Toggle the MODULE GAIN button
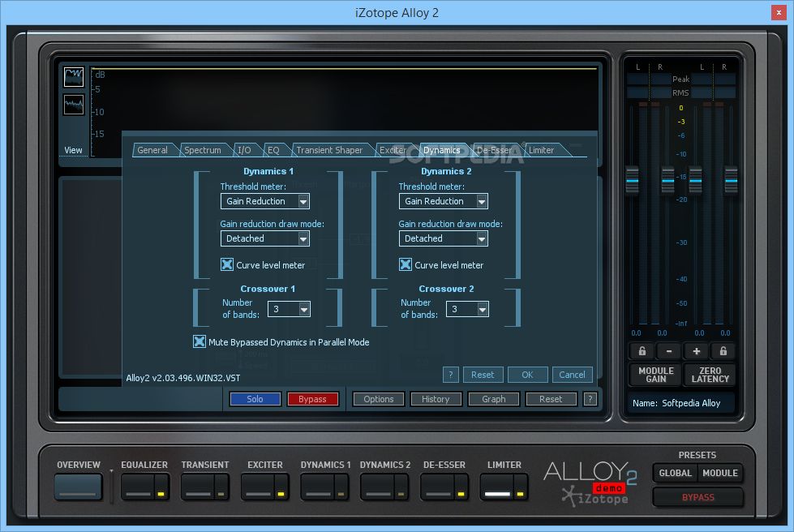The image size is (794, 532). coord(656,375)
